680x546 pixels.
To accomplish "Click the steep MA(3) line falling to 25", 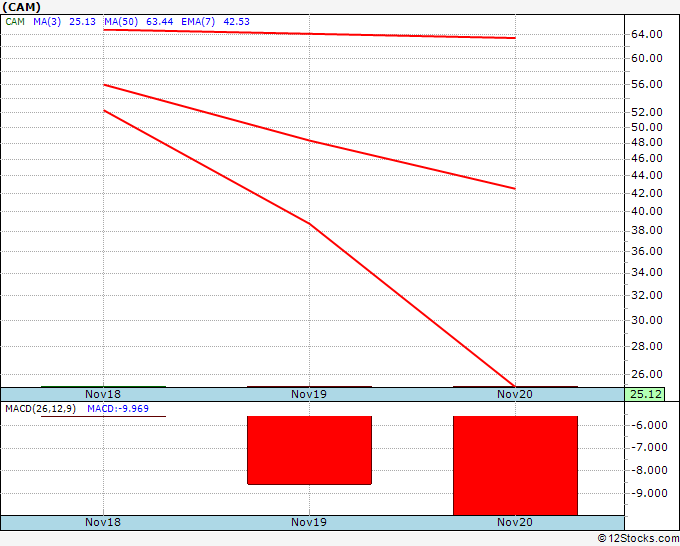I will [x=309, y=224].
